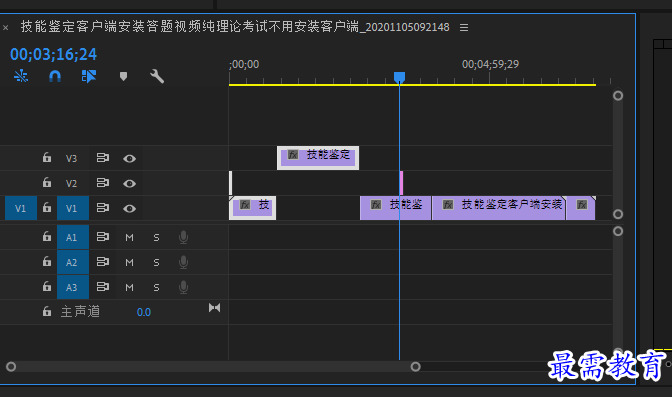The height and width of the screenshot is (397, 672).
Task: Toggle sync lock for A1
Action: click(x=102, y=237)
